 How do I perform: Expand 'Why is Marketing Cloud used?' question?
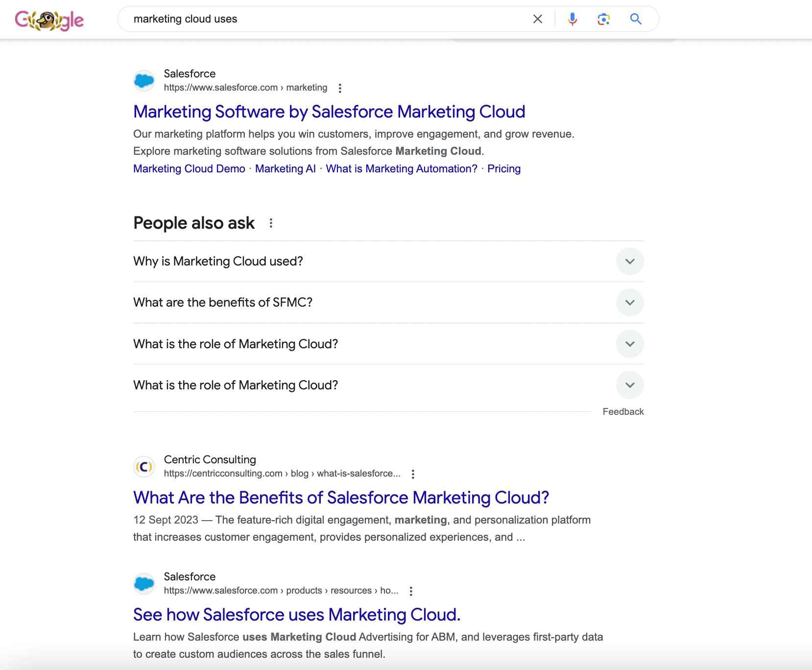pyautogui.click(x=388, y=261)
